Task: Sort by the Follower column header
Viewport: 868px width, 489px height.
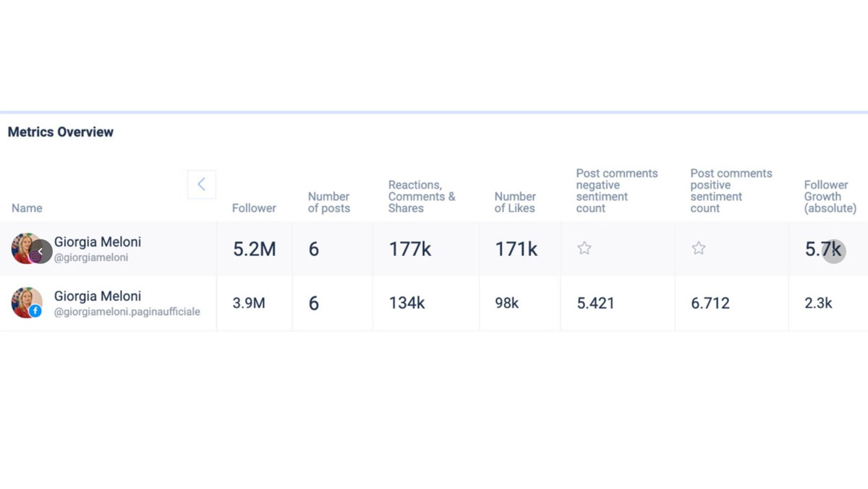Action: [x=254, y=208]
